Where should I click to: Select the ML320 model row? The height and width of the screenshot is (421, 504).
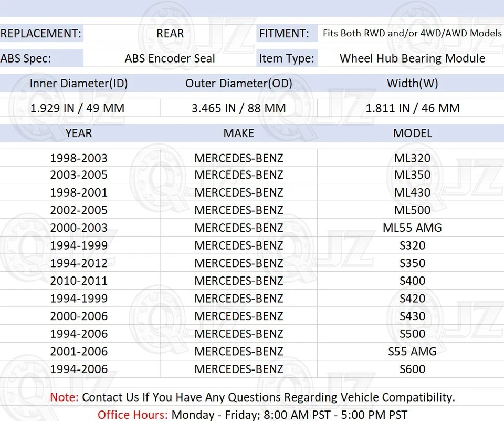click(x=413, y=157)
